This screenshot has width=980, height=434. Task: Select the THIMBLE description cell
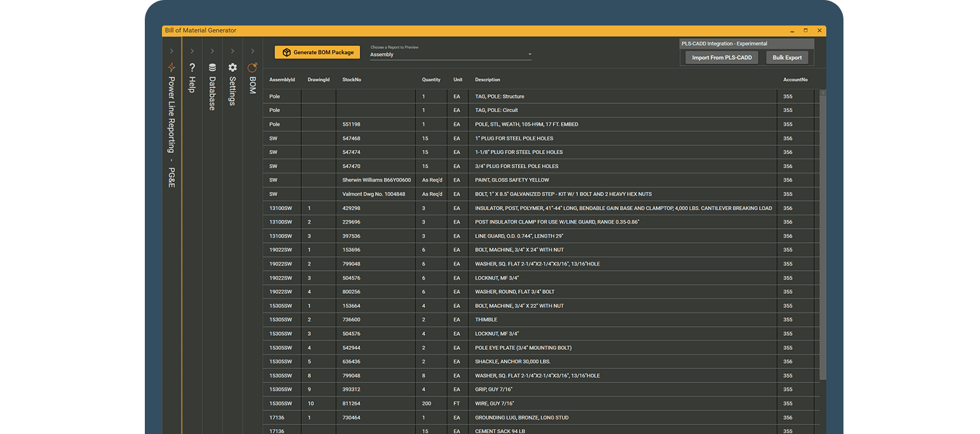click(486, 320)
